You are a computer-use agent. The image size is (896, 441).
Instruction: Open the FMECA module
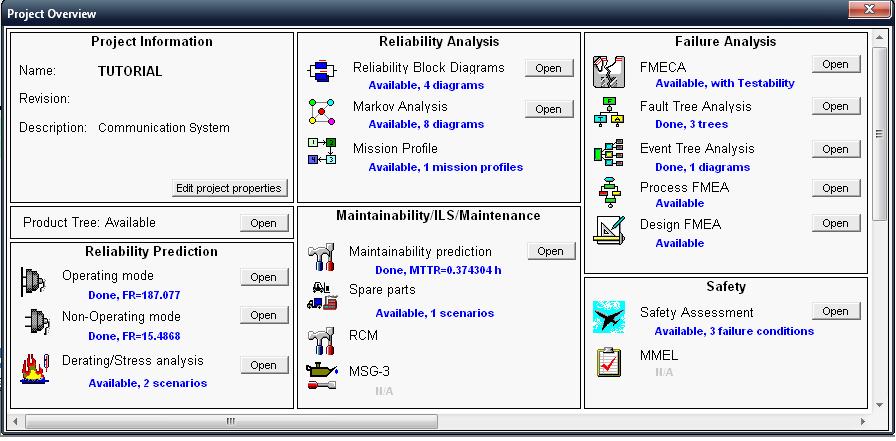coord(835,65)
